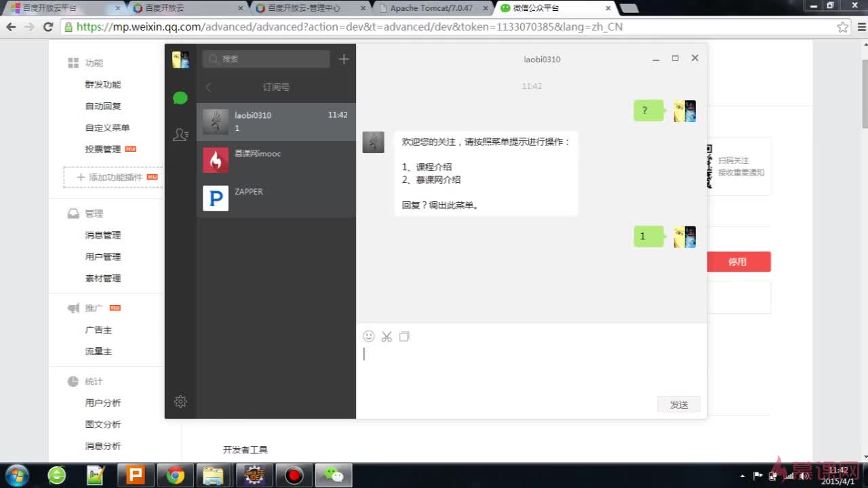868x488 pixels.
Task: Click the 欢迎您的关注 welcome message
Action: click(x=486, y=174)
